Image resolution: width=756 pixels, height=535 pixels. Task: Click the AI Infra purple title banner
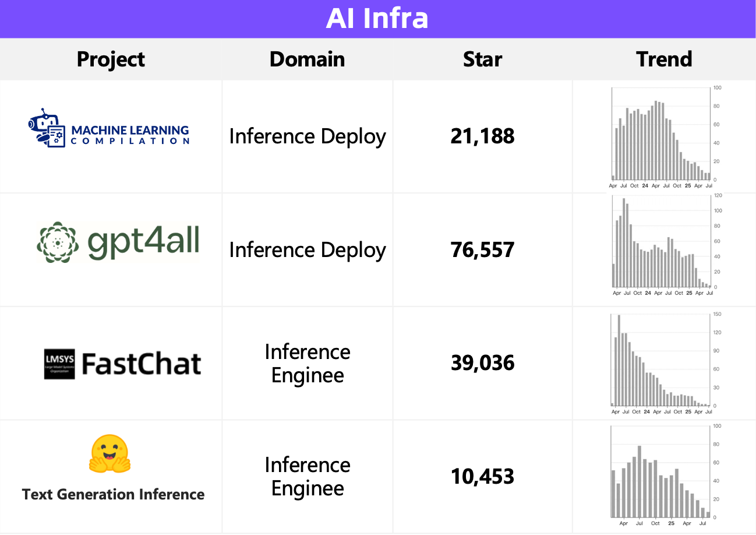coord(377,19)
